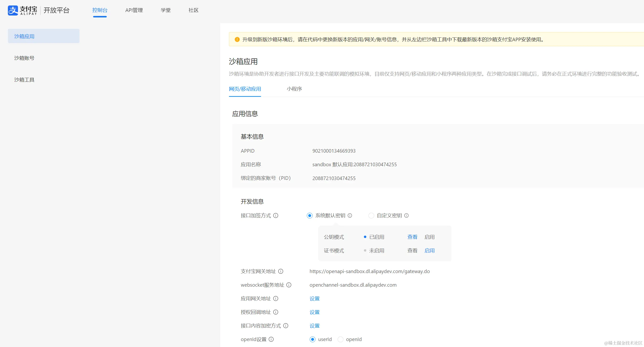Click 设置 link for 应用网关地址
644x347 pixels.
[x=314, y=299]
